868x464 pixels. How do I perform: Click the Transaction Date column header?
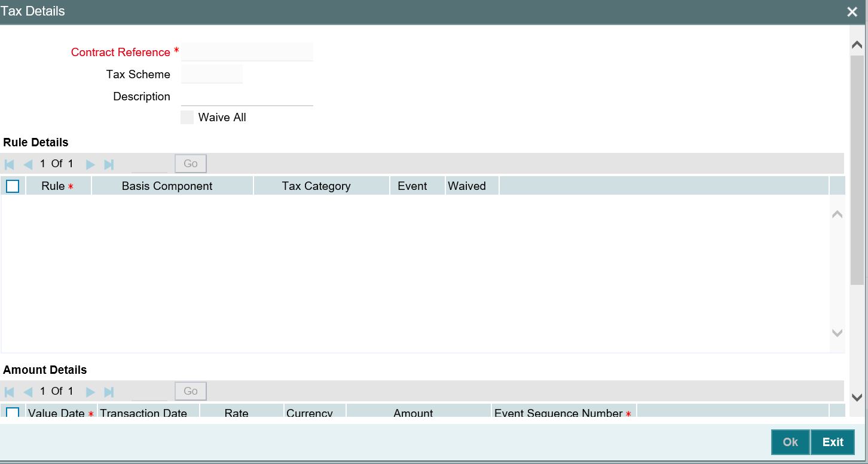point(148,411)
